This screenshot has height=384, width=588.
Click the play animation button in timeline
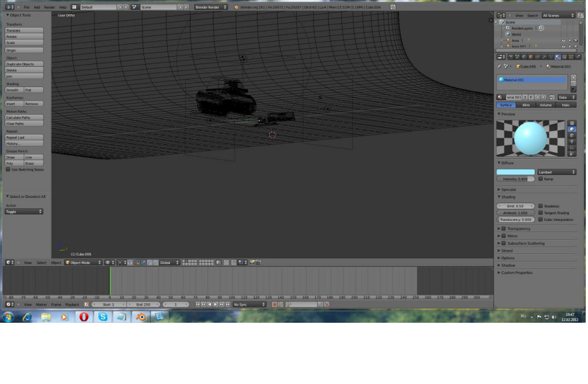(x=216, y=304)
